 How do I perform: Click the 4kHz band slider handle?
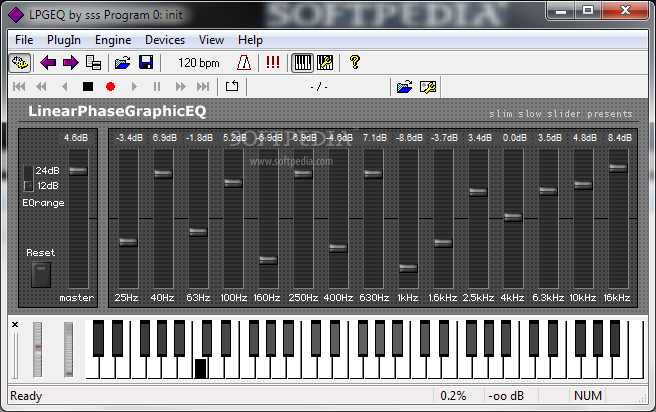coord(513,217)
